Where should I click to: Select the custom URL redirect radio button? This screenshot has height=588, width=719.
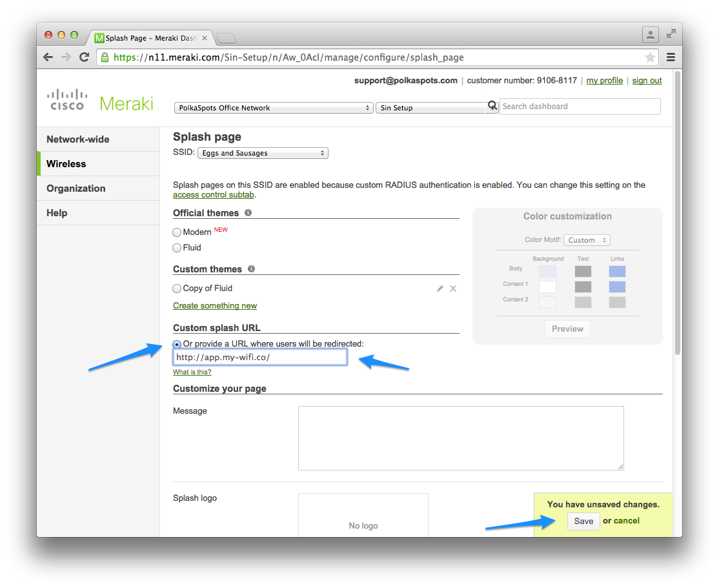coord(177,344)
